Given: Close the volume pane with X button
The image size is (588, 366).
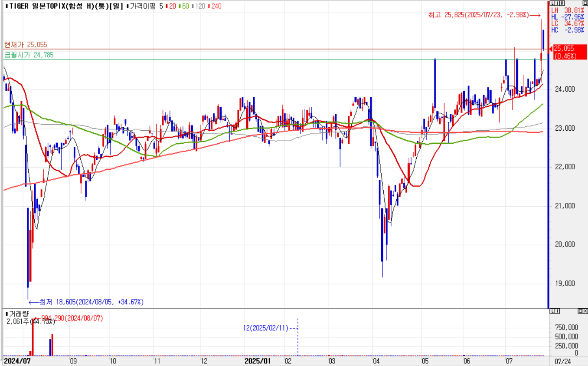Looking at the screenshot, I should click(585, 311).
